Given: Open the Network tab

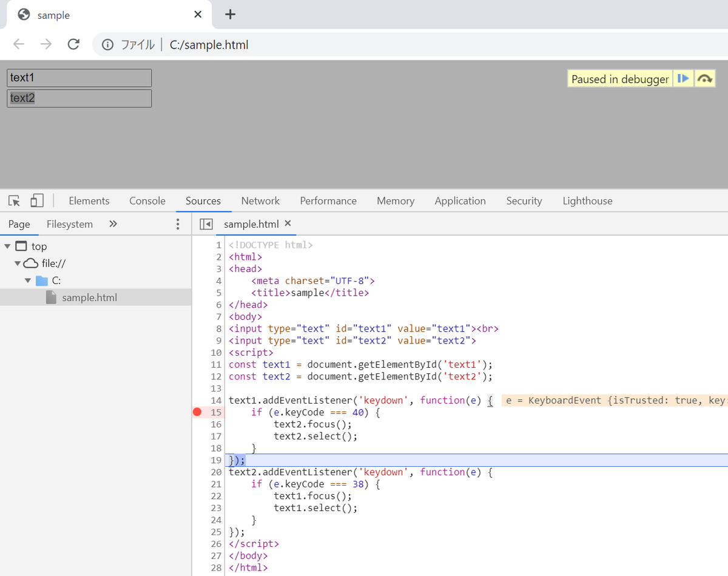Looking at the screenshot, I should tap(260, 201).
